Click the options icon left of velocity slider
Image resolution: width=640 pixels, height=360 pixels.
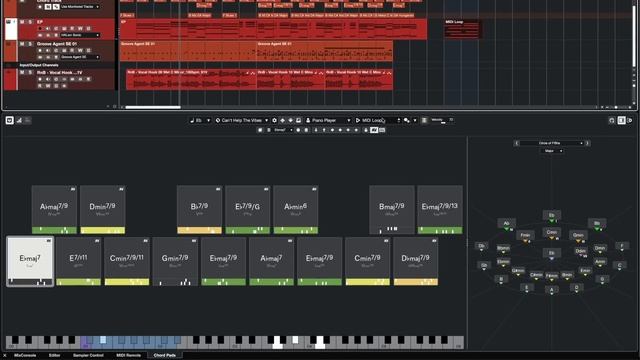tap(424, 120)
